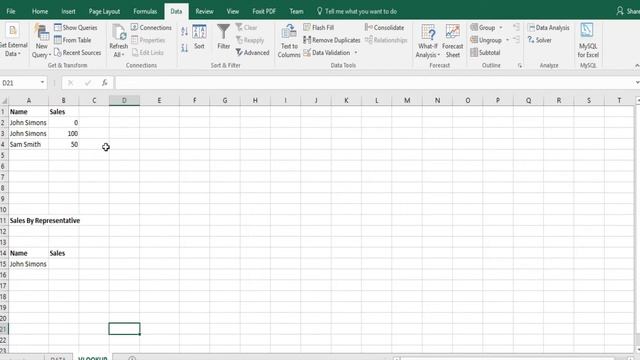Click Show Queries icon
Image resolution: width=640 pixels, height=360 pixels.
tap(58, 27)
